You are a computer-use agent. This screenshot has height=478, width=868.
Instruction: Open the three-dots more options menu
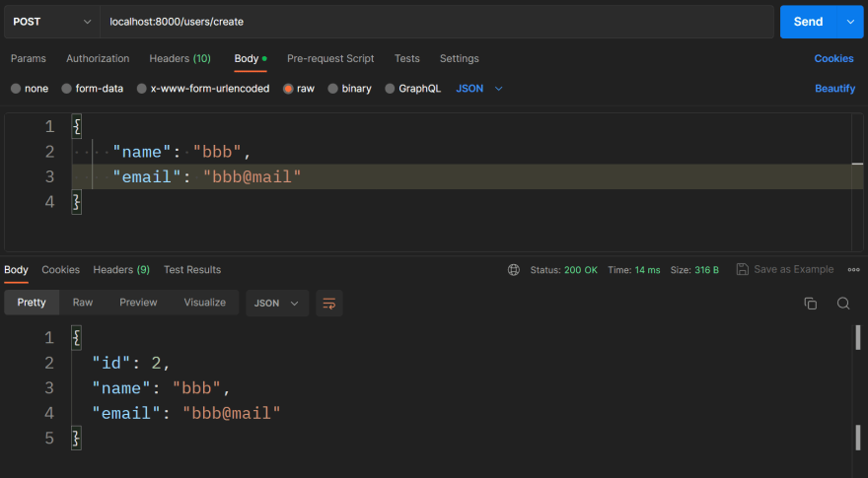point(853,269)
